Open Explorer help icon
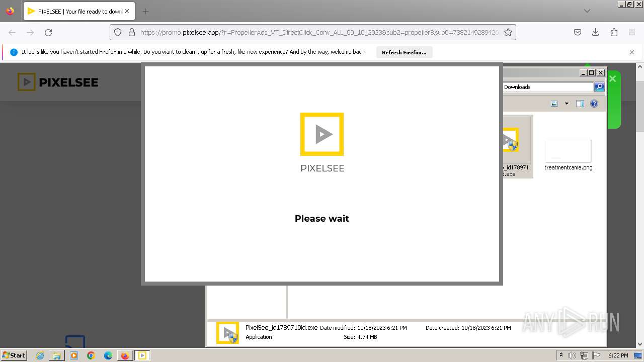Viewport: 644px width, 362px height. 594,104
